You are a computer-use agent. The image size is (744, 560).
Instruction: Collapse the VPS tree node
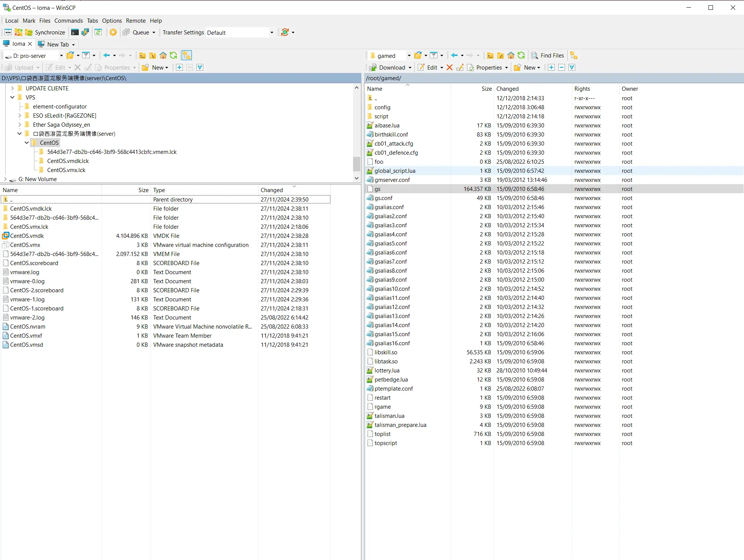(12, 97)
